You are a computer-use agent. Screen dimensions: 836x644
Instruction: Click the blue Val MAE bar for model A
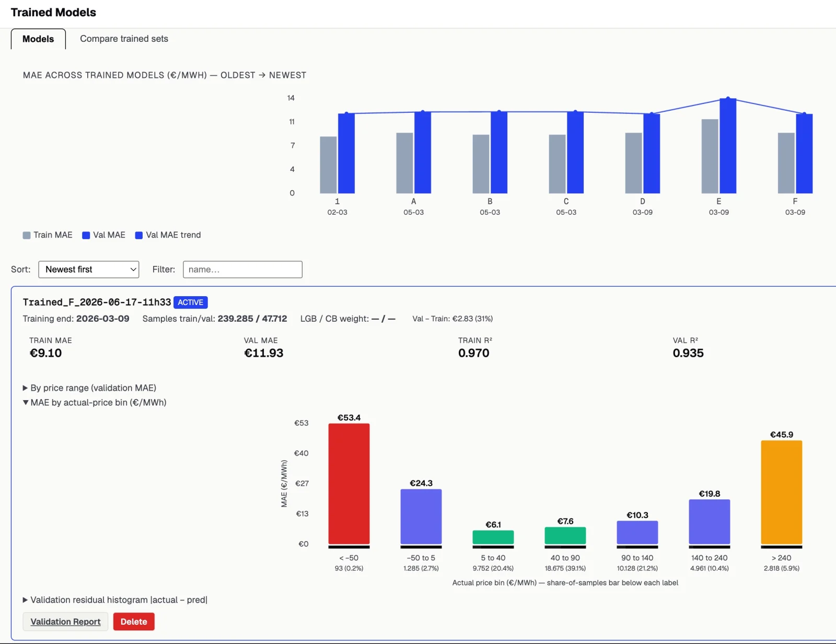(423, 153)
